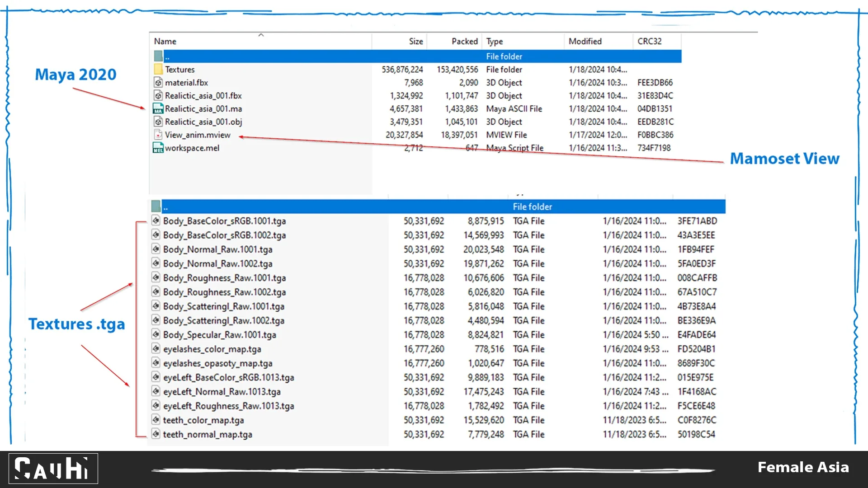Screen dimensions: 868x488
Task: Sort the list by the Packed column header
Action: click(465, 41)
